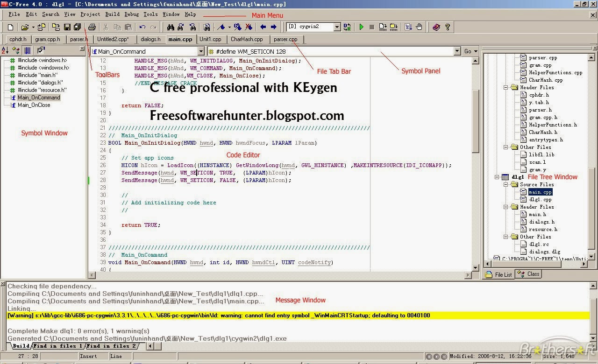Select resource.h in the file tree
Image resolution: width=598 pixels, height=364 pixels.
(x=543, y=229)
